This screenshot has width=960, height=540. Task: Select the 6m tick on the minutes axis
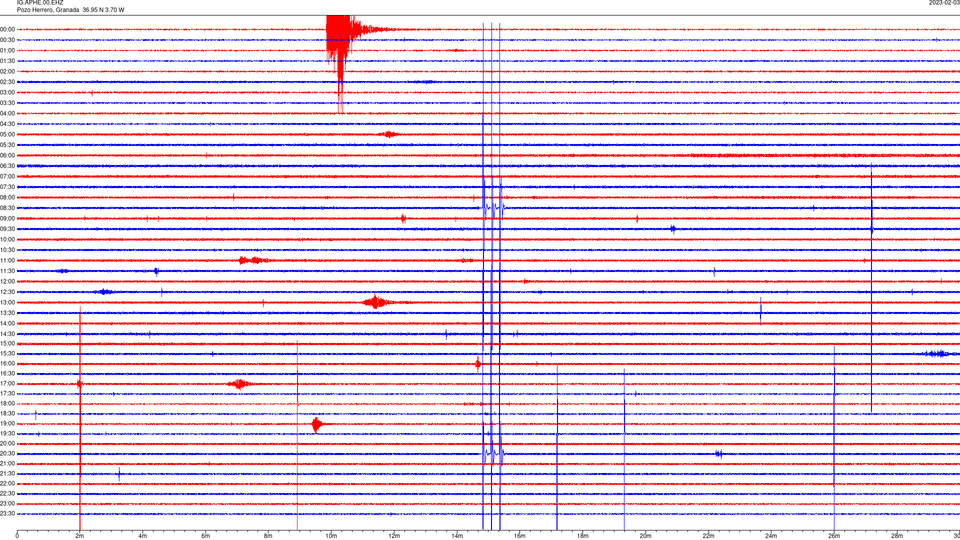206,536
